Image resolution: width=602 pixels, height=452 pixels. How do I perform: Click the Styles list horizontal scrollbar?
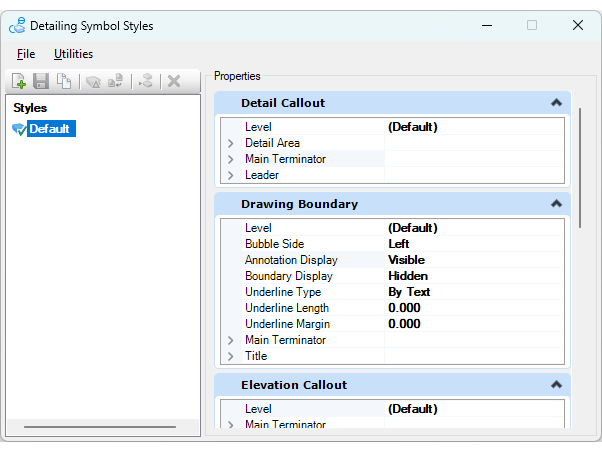pyautogui.click(x=100, y=426)
